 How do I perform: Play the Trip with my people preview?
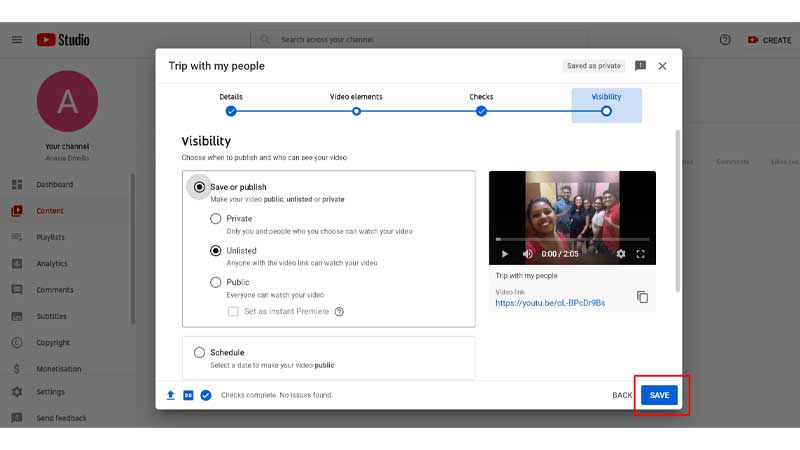tap(504, 254)
